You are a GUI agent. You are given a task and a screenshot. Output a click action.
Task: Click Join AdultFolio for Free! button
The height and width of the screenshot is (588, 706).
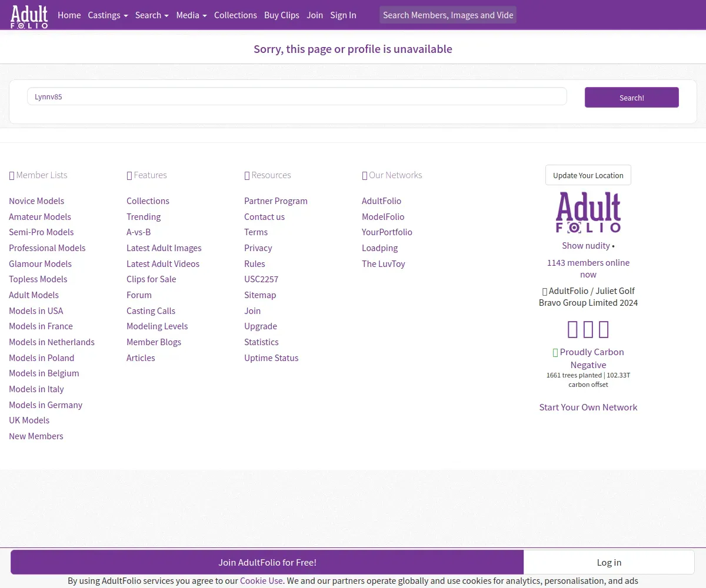pyautogui.click(x=267, y=562)
